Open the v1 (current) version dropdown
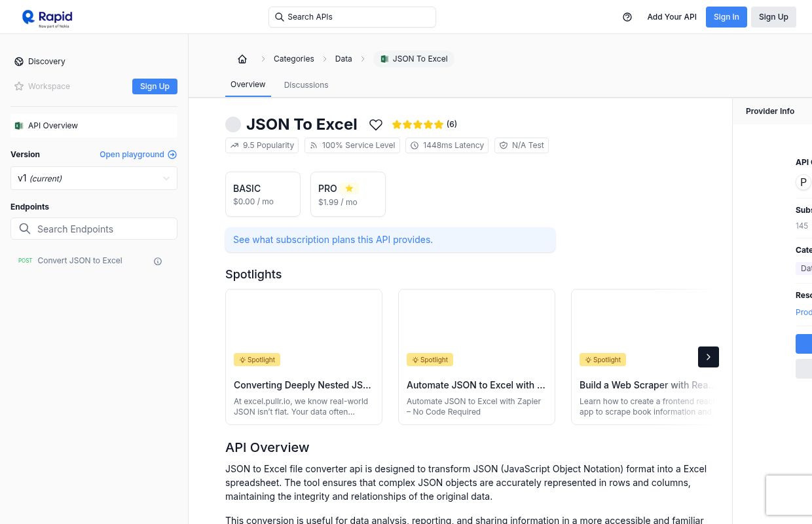Screen dimensions: 812x524 pos(94,178)
